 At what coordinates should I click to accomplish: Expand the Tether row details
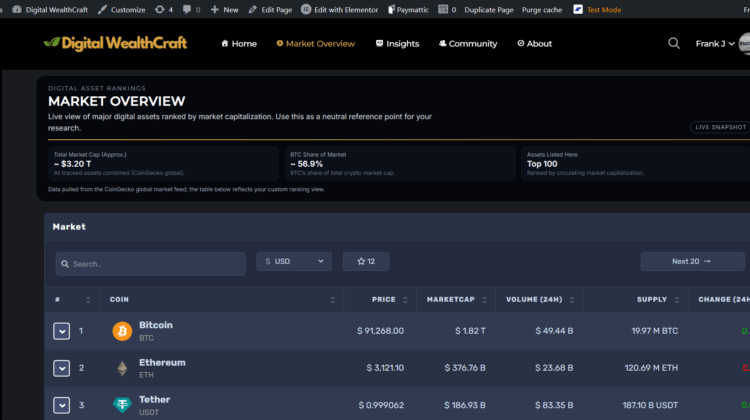[61, 405]
